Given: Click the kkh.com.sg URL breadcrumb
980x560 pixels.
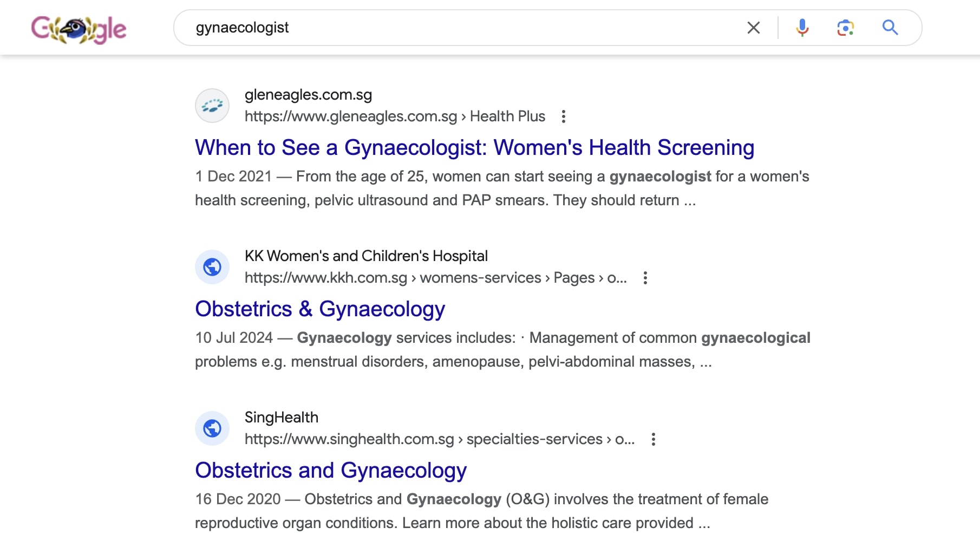Looking at the screenshot, I should pos(435,278).
